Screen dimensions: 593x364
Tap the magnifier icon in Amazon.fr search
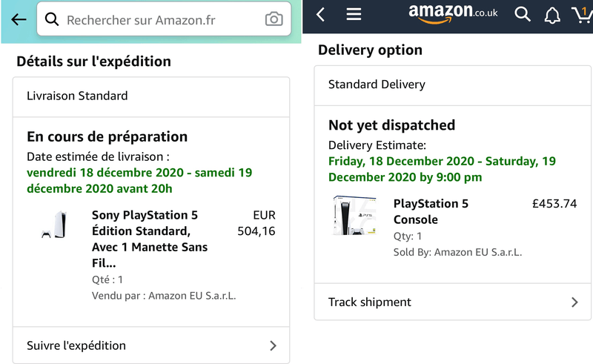(52, 20)
